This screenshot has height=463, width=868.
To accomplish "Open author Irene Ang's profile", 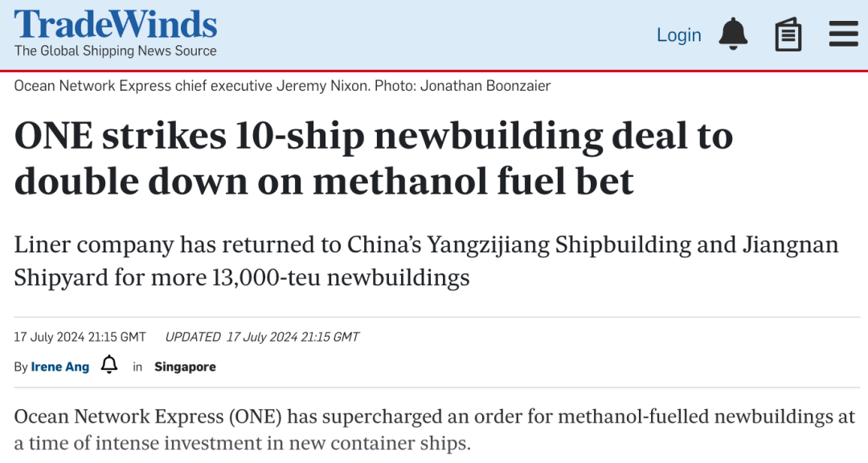I will click(x=59, y=367).
